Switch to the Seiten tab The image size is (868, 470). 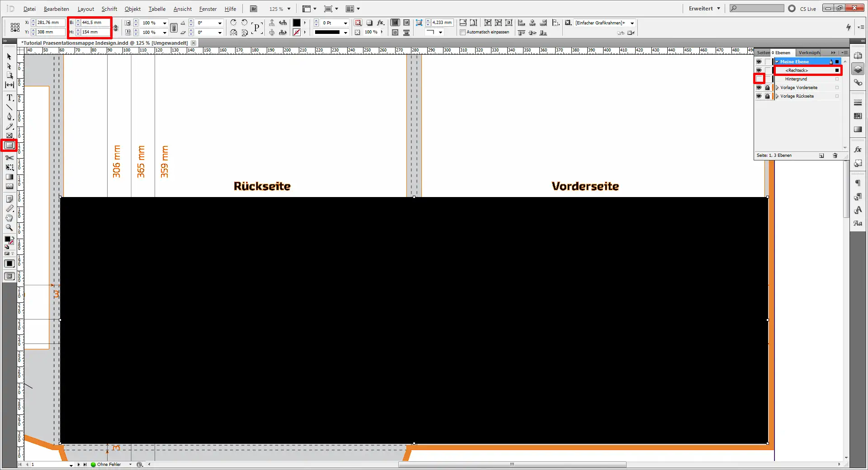(764, 52)
